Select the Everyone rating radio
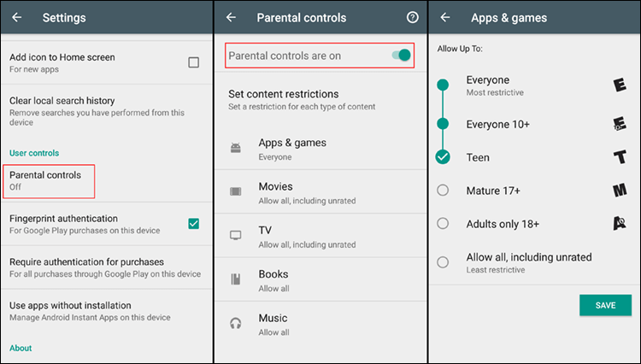The height and width of the screenshot is (364, 641). coord(443,85)
